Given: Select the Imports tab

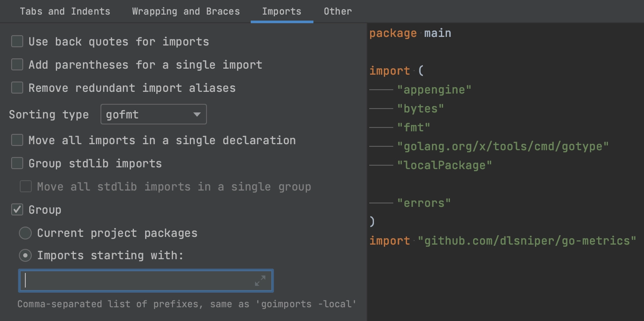Looking at the screenshot, I should pyautogui.click(x=282, y=12).
